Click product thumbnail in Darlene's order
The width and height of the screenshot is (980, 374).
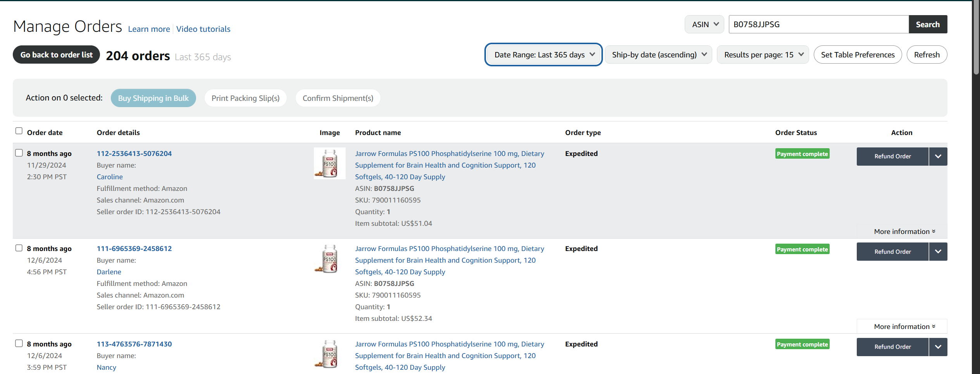point(330,258)
